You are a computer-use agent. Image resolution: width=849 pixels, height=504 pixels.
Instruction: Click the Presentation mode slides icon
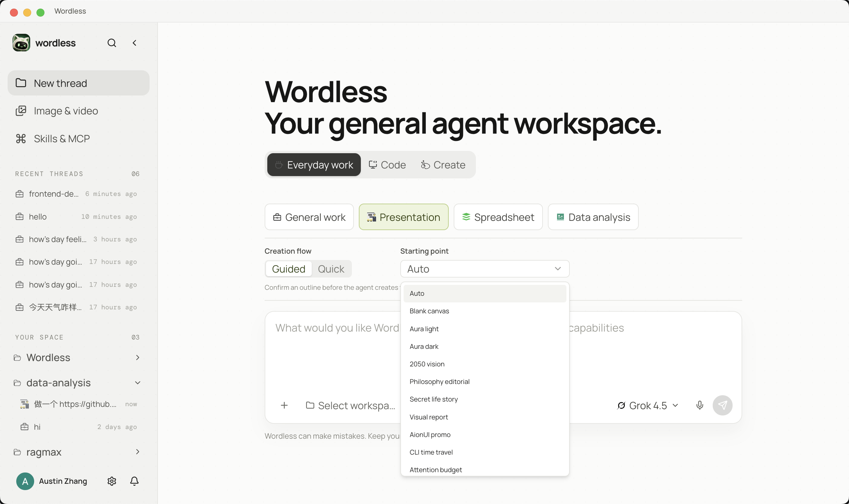click(371, 217)
